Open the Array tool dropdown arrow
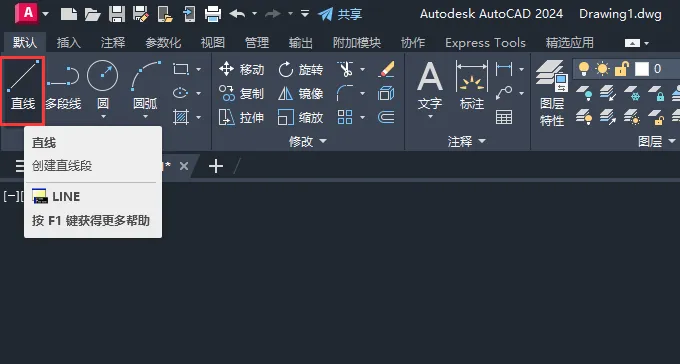 [362, 117]
